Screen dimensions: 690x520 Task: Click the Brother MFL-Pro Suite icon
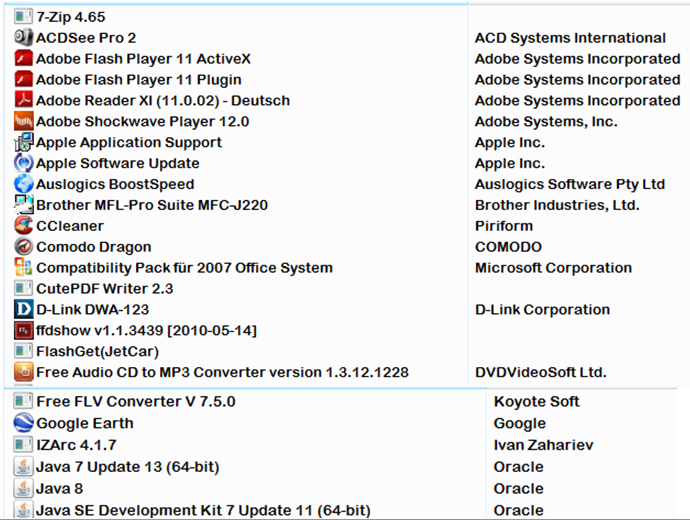click(x=23, y=205)
